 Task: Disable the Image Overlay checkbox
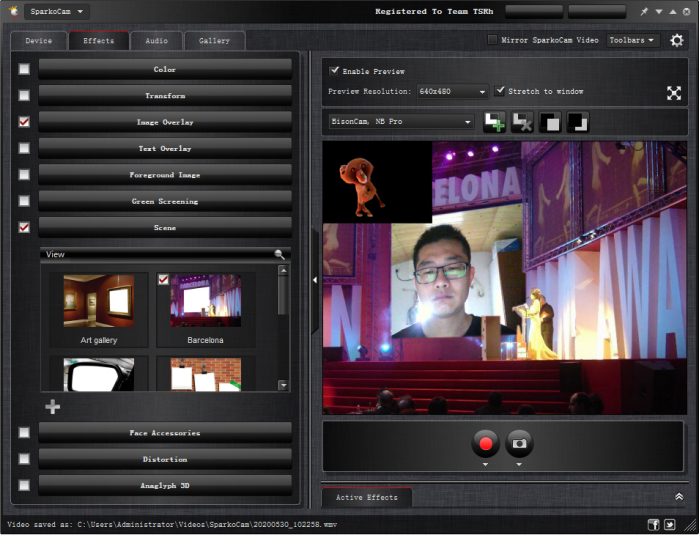pyautogui.click(x=24, y=122)
